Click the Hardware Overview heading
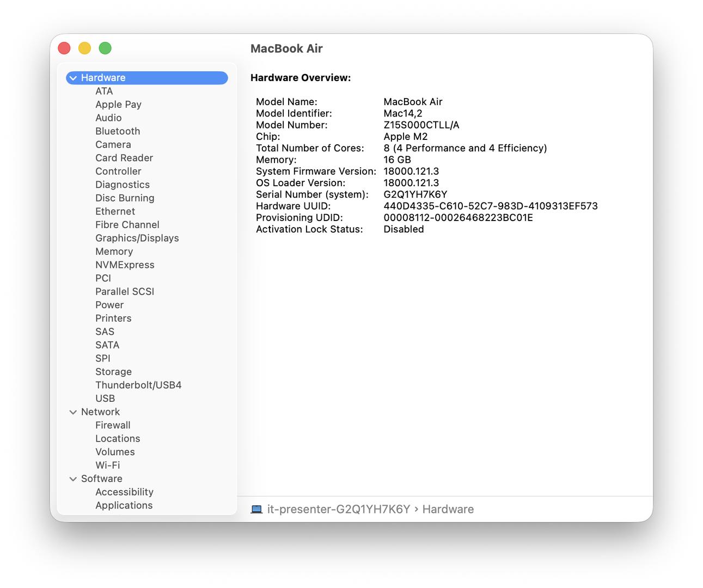Image resolution: width=703 pixels, height=588 pixels. [301, 78]
